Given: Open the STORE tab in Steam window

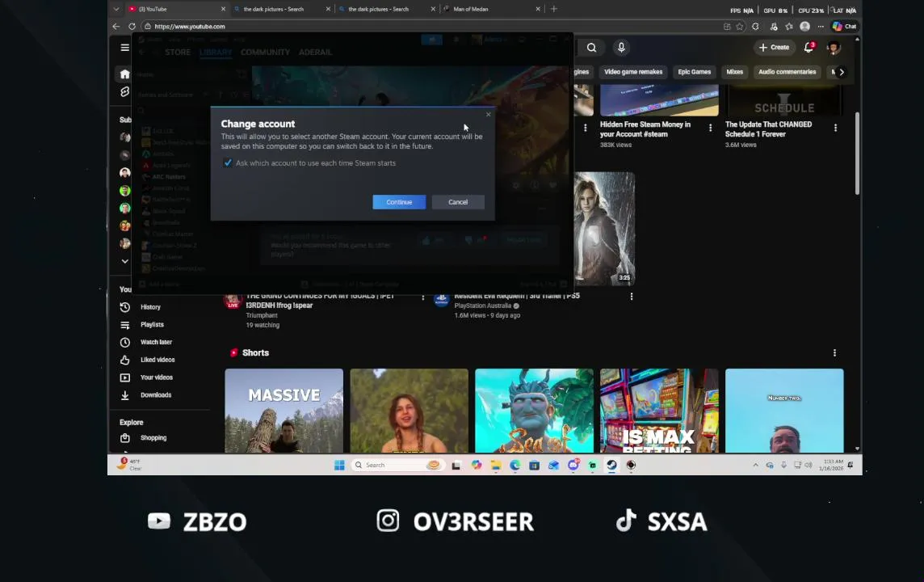Looking at the screenshot, I should click(x=178, y=52).
